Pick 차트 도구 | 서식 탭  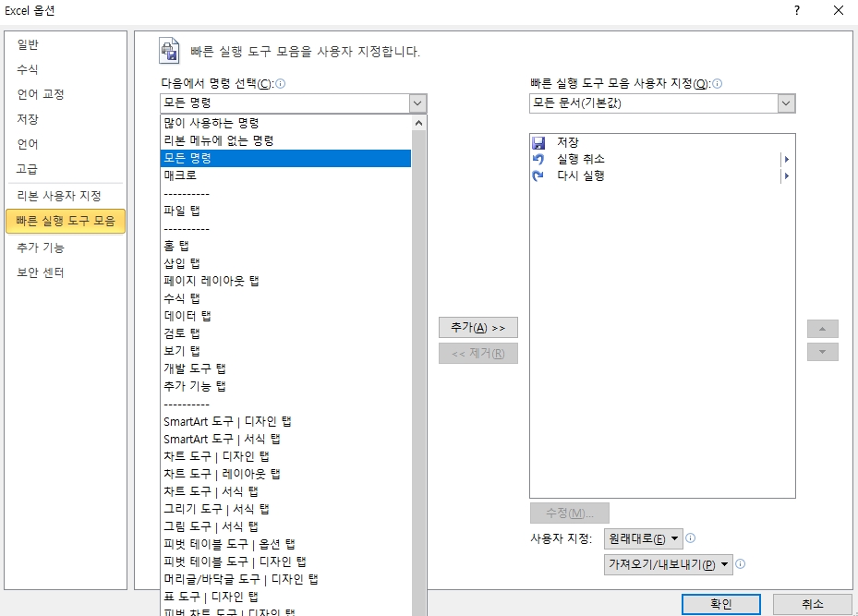pos(285,491)
